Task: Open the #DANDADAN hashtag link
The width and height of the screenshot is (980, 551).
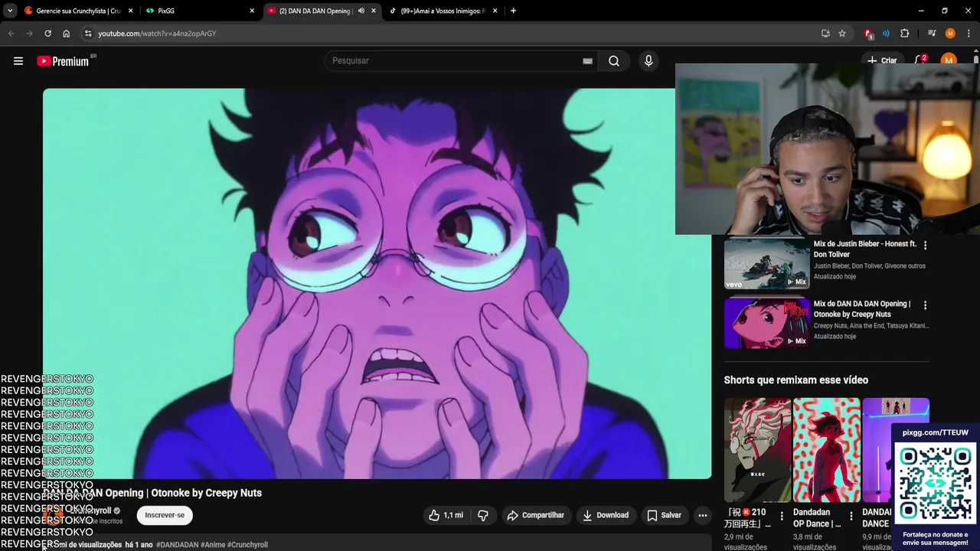Action: (177, 545)
